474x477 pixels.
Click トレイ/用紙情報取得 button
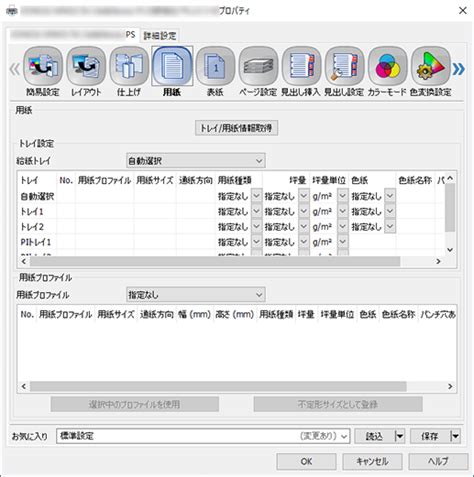pyautogui.click(x=236, y=128)
